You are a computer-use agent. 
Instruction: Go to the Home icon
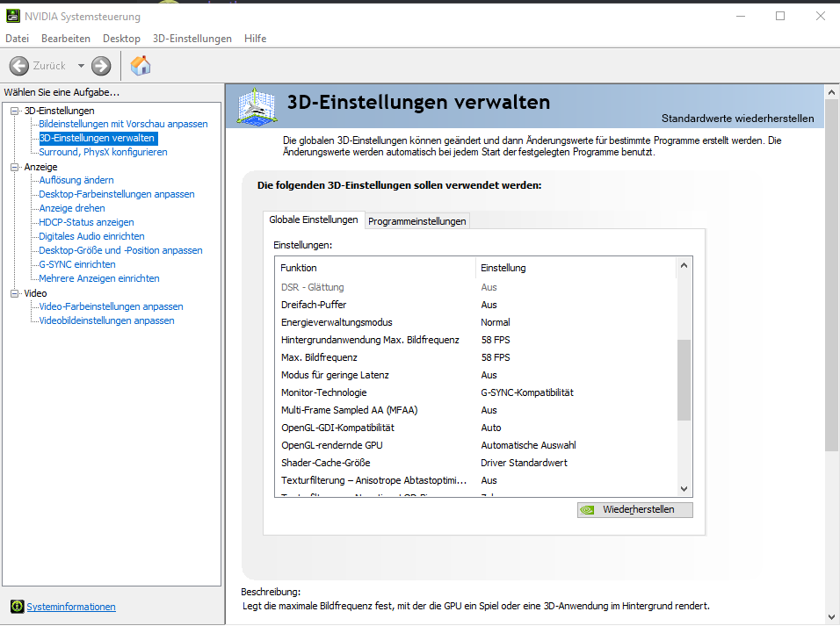[141, 65]
